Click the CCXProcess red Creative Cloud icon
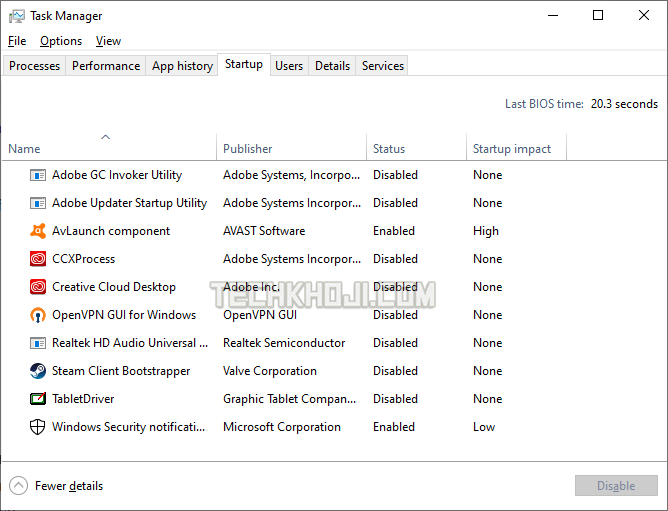 click(38, 259)
